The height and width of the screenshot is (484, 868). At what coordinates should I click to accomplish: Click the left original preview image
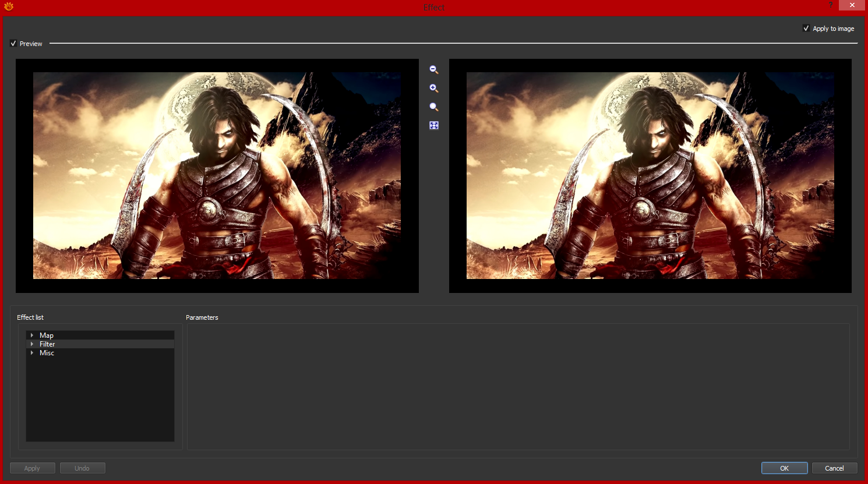[x=217, y=176]
